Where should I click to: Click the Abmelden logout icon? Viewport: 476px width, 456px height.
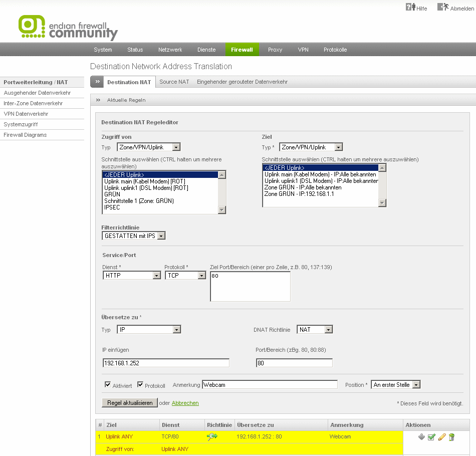(443, 8)
